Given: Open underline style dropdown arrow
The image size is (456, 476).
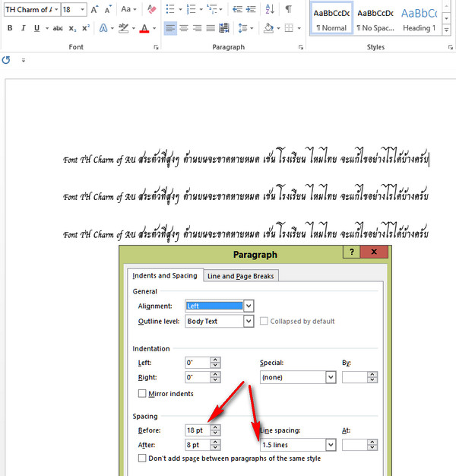Looking at the screenshot, I should pyautogui.click(x=47, y=28).
